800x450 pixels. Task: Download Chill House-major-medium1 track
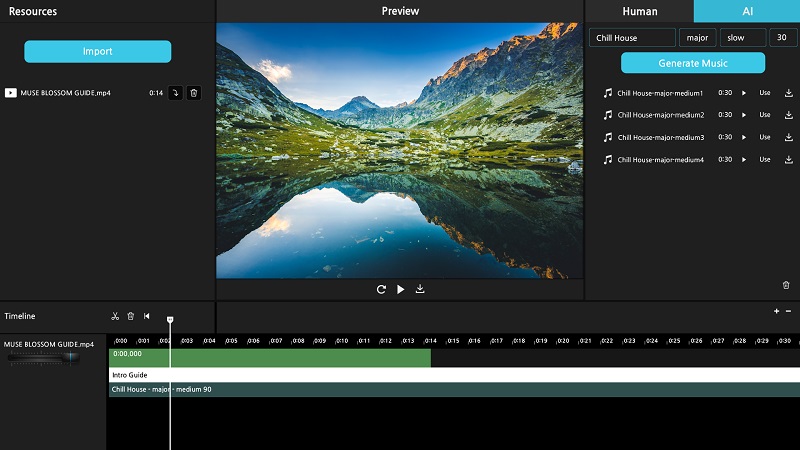(x=788, y=93)
